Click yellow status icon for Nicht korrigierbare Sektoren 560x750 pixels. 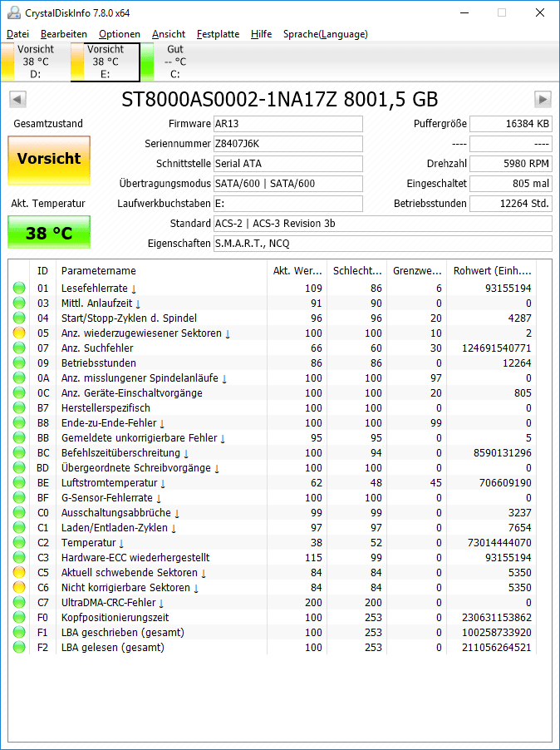pyautogui.click(x=19, y=587)
